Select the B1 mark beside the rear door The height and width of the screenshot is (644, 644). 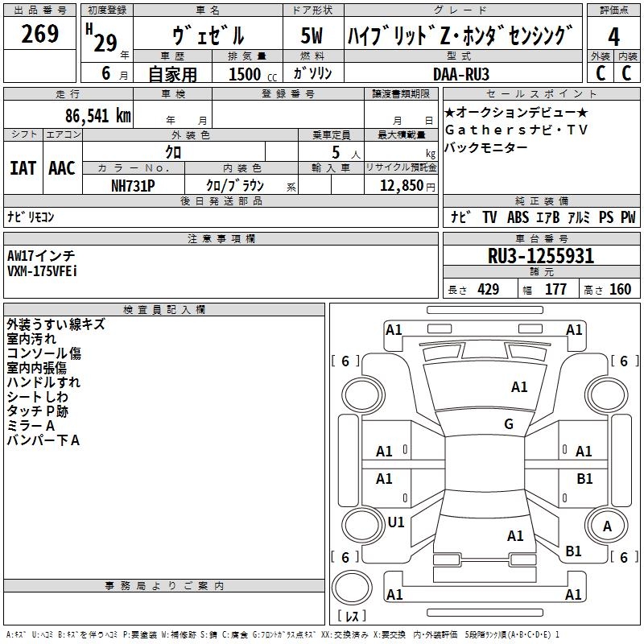(584, 479)
